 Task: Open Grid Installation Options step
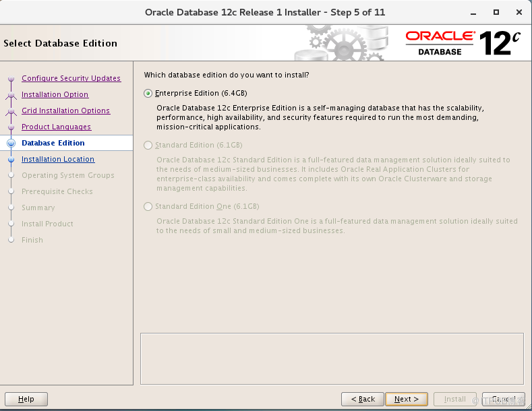[x=66, y=110]
